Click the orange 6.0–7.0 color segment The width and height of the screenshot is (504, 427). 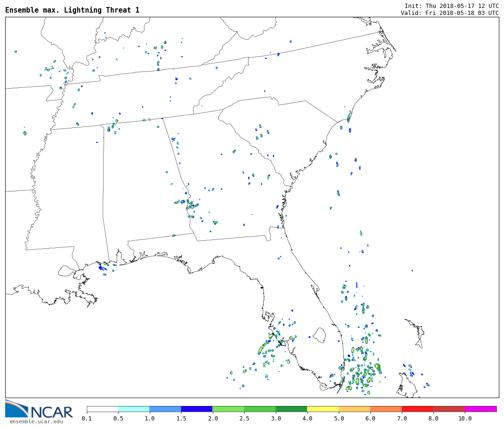(x=386, y=409)
